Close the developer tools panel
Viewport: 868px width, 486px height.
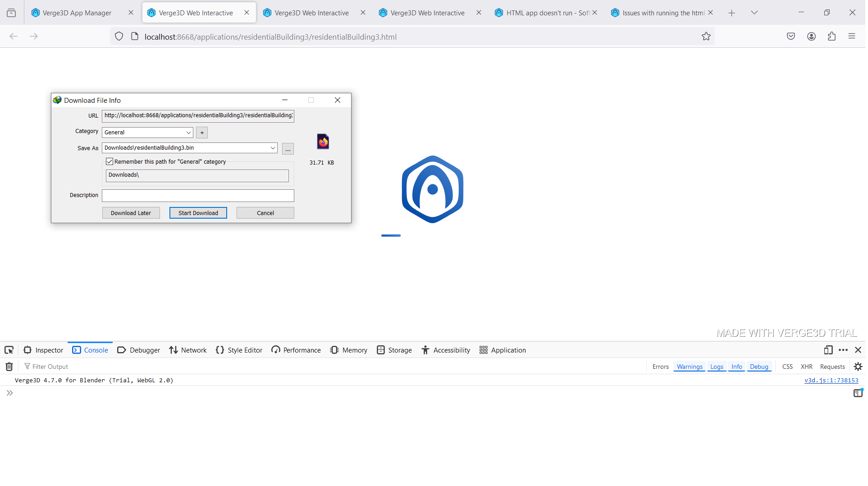858,350
